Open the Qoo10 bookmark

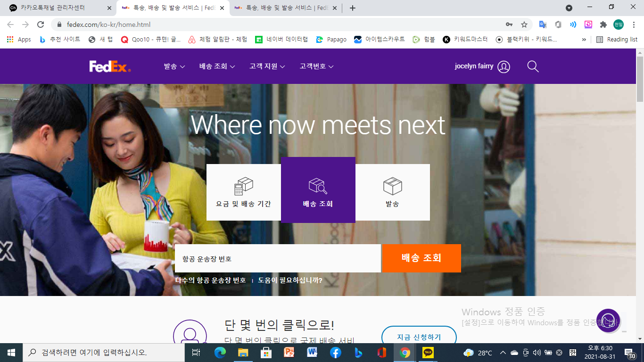tap(151, 40)
